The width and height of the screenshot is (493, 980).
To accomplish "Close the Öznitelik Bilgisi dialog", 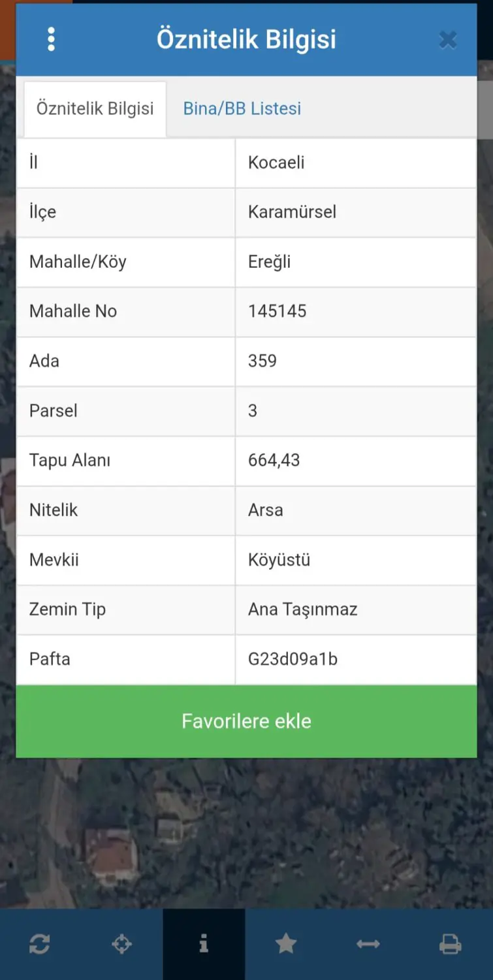I will point(448,40).
